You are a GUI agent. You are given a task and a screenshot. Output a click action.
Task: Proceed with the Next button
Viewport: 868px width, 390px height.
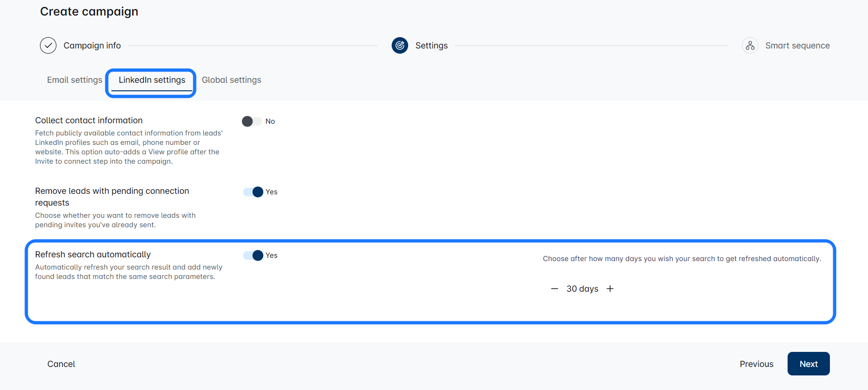(808, 364)
